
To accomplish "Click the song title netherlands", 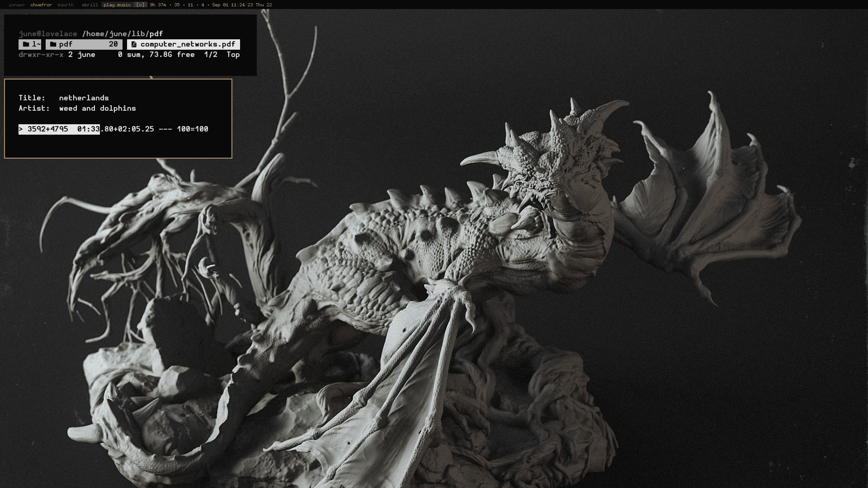I will (84, 98).
